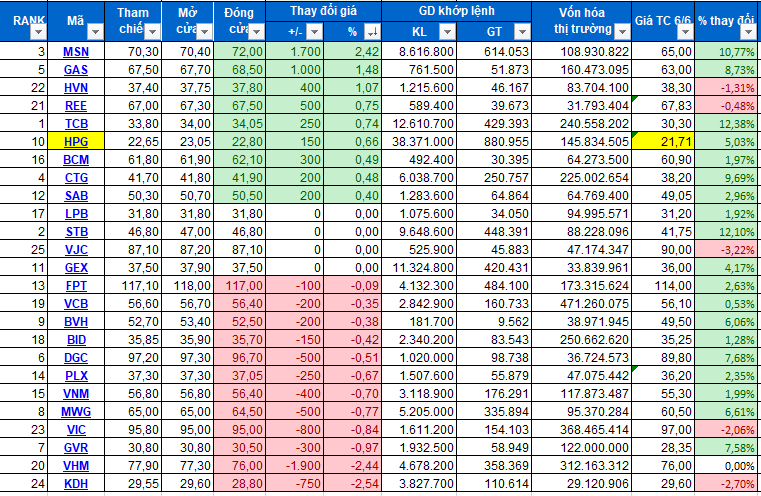Open the KL volume filter dropdown

coord(447,33)
